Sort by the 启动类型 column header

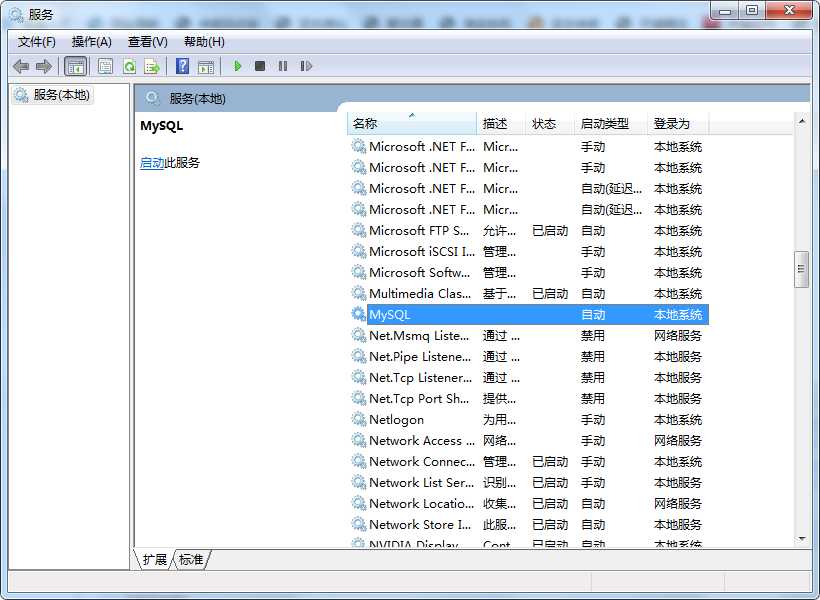coord(611,123)
